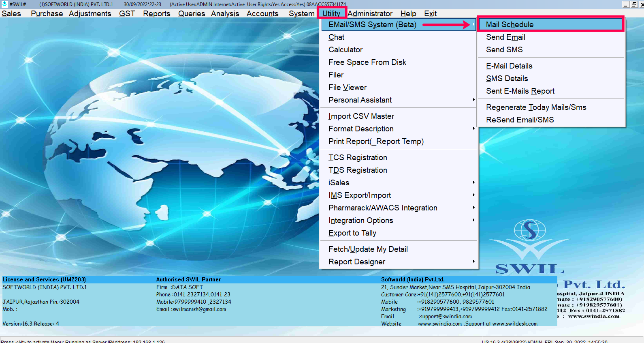Select Send SMS option
Screen dimensions: 644x343
coord(551,49)
